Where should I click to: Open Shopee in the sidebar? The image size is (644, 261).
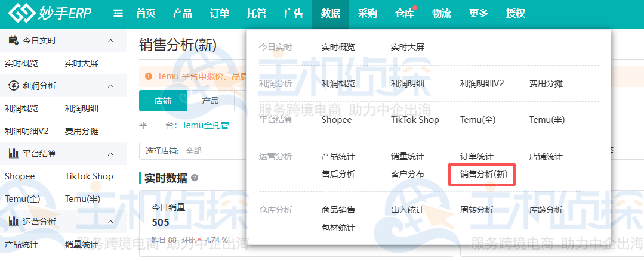20,176
